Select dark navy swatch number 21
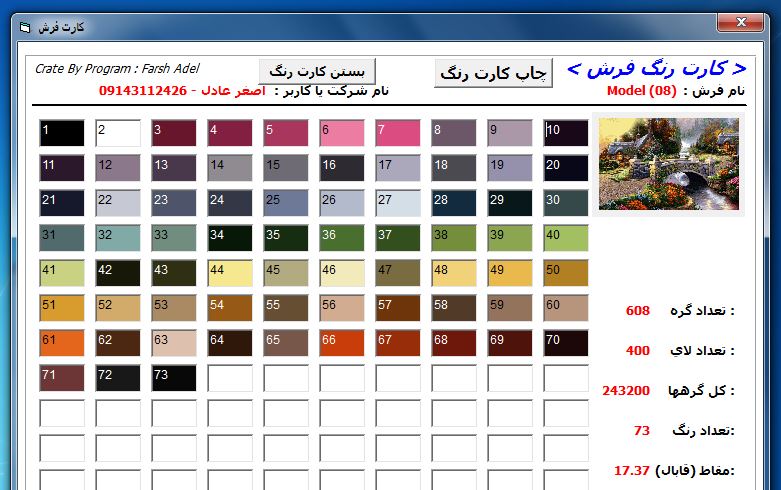 pyautogui.click(x=62, y=204)
